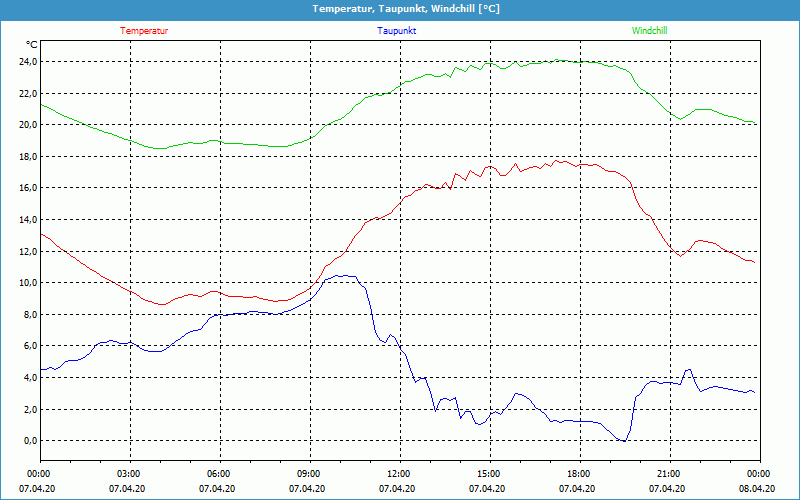Click the 20,0 y-axis value
The width and height of the screenshot is (800, 500).
tap(26, 125)
